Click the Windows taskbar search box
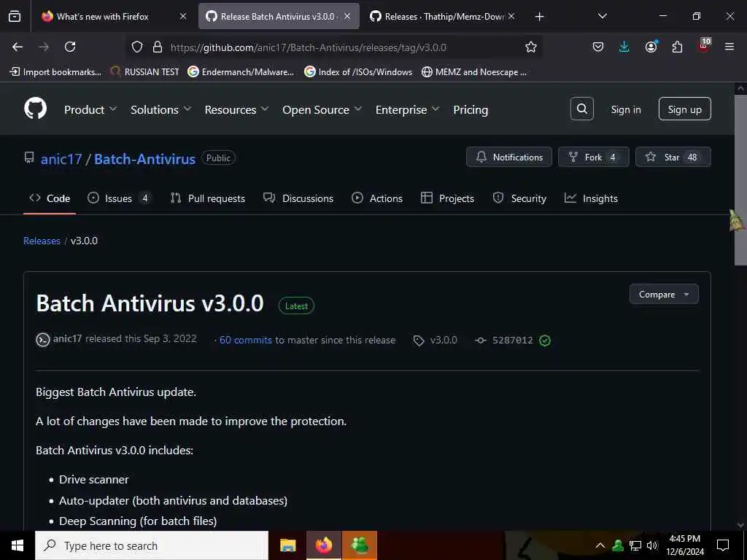The height and width of the screenshot is (560, 747). coord(152,545)
